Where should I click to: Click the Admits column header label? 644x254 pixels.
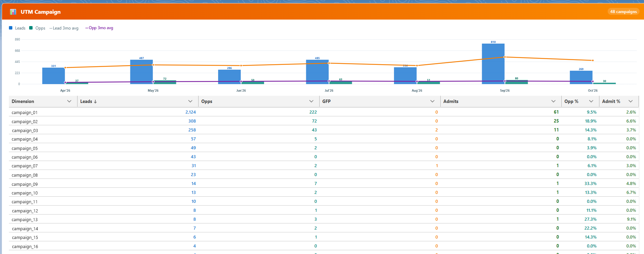(x=451, y=102)
